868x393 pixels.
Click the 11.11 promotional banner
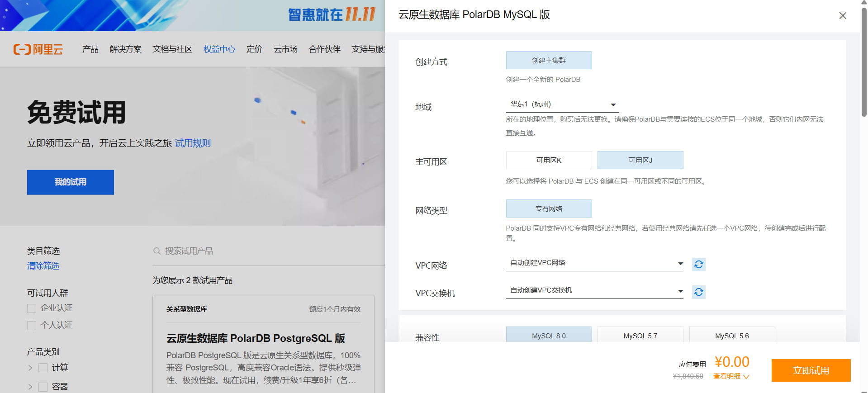click(x=192, y=15)
